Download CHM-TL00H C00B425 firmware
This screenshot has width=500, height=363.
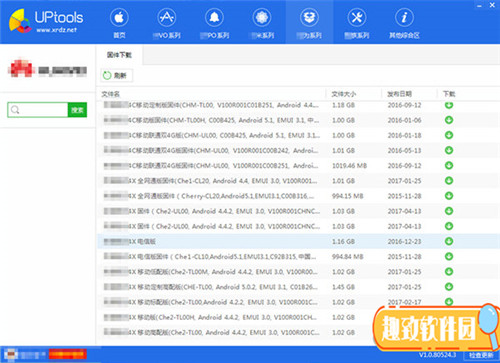[x=449, y=120]
